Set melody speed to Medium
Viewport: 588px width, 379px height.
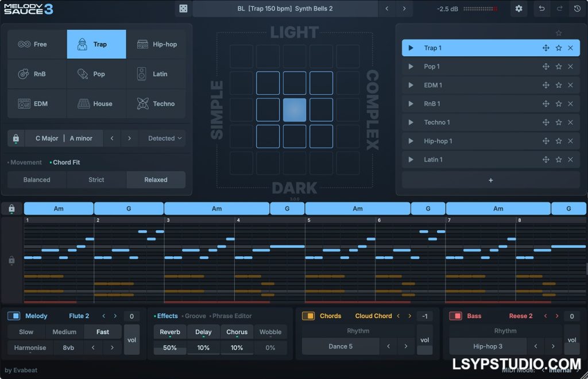tap(64, 332)
